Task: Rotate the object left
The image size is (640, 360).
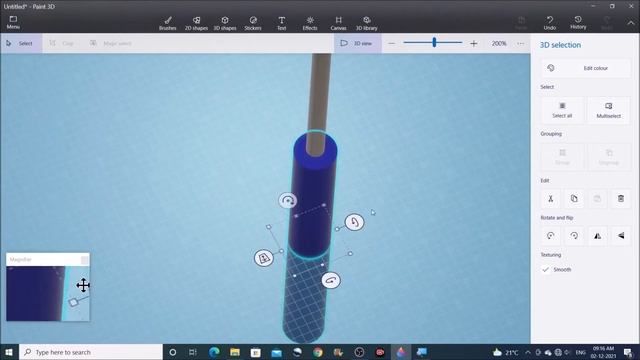Action: (551, 236)
